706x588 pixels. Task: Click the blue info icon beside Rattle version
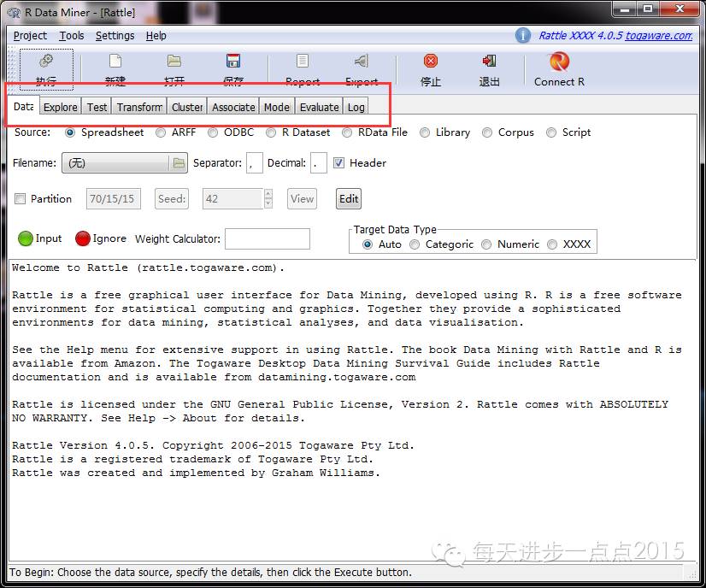(x=523, y=35)
